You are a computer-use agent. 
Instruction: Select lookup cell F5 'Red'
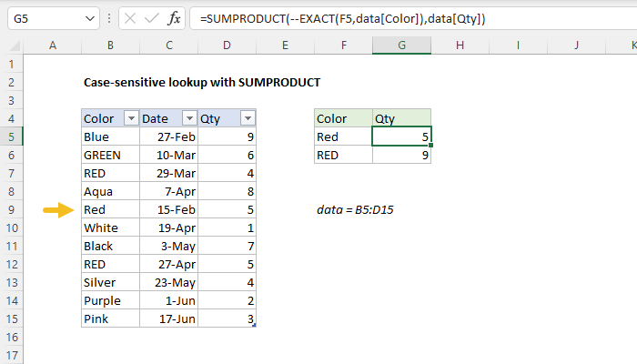[x=344, y=136]
